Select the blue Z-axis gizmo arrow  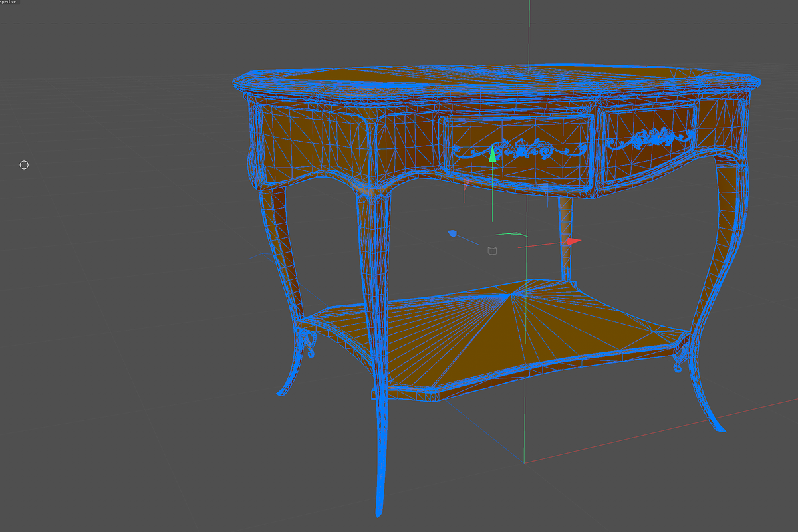(x=453, y=233)
